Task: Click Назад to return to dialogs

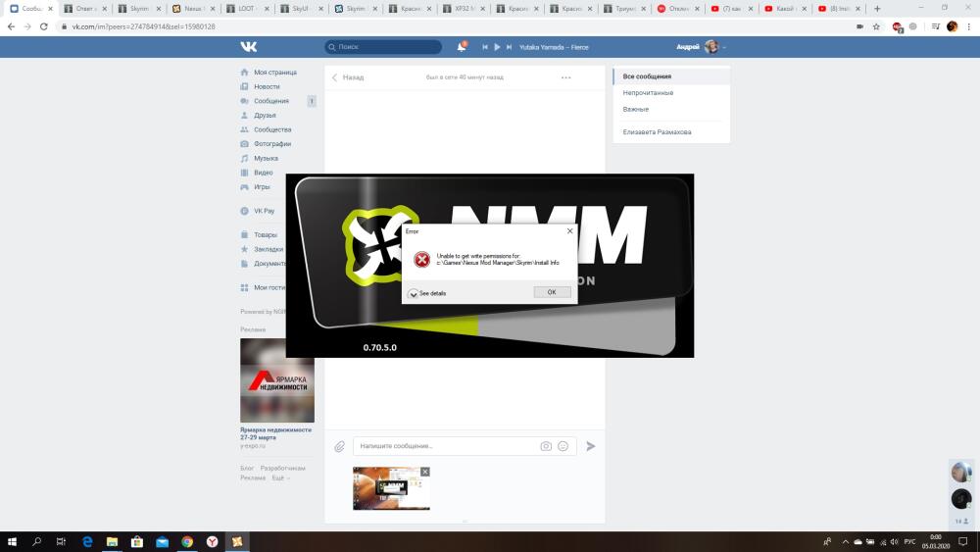Action: coord(348,77)
